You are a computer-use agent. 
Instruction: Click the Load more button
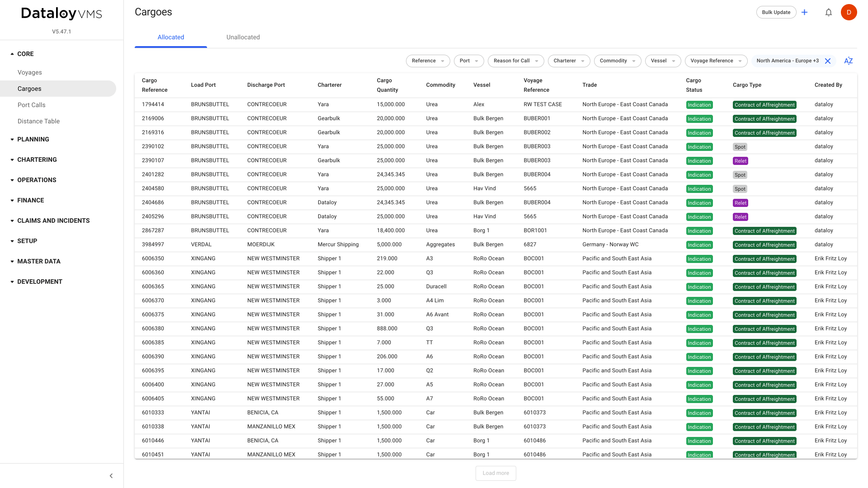click(x=495, y=473)
